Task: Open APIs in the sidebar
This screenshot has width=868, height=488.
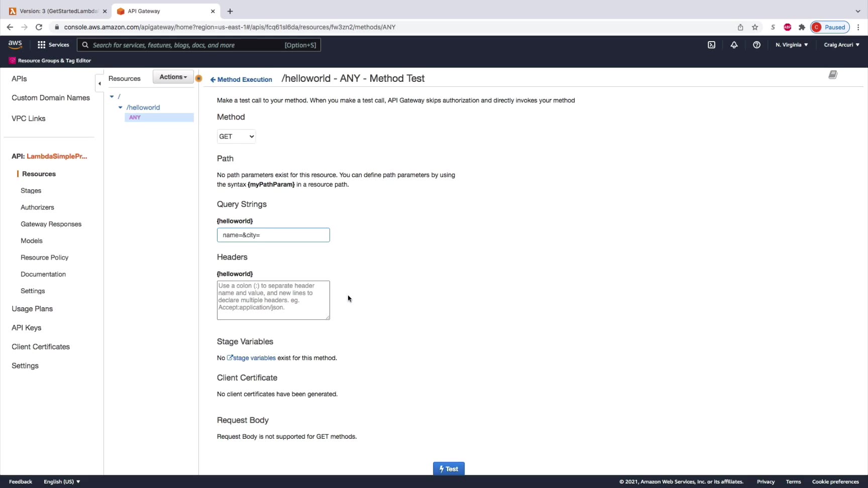Action: 19,79
